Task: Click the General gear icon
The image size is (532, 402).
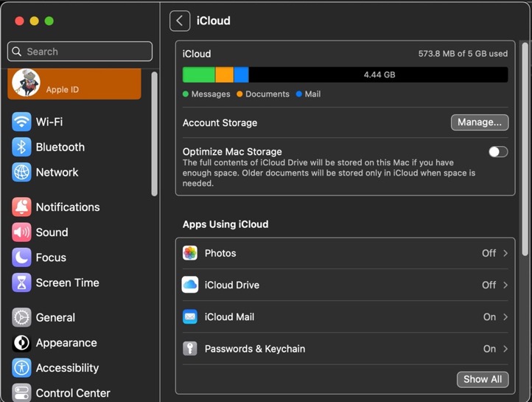Action: pos(21,317)
